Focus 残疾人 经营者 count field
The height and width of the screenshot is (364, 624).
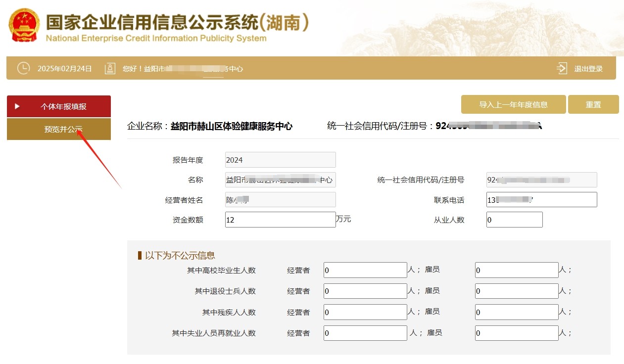[x=365, y=312]
